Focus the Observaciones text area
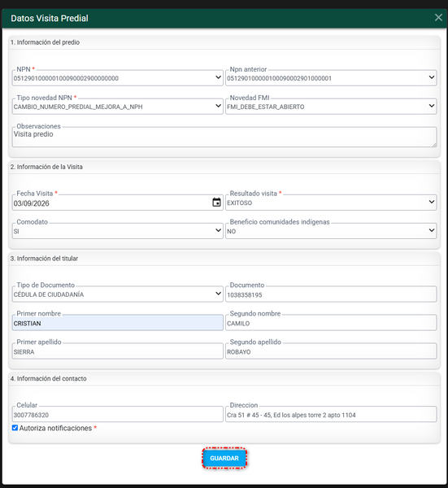The width and height of the screenshot is (448, 488). click(224, 137)
